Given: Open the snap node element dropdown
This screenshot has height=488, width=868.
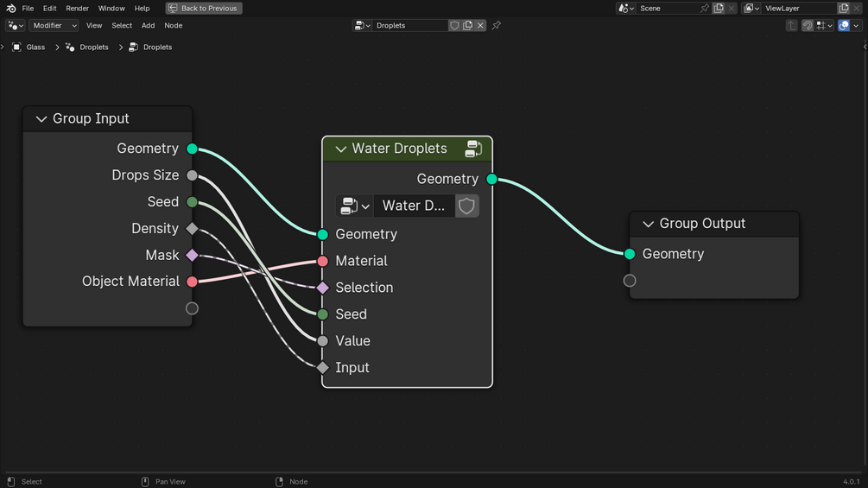Looking at the screenshot, I should coord(824,25).
